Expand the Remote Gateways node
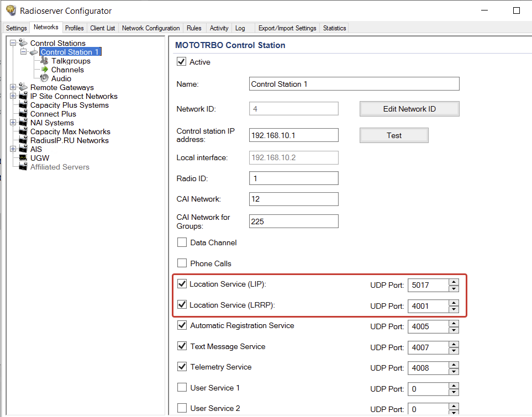Screen dimensions: 532x417 pos(13,87)
